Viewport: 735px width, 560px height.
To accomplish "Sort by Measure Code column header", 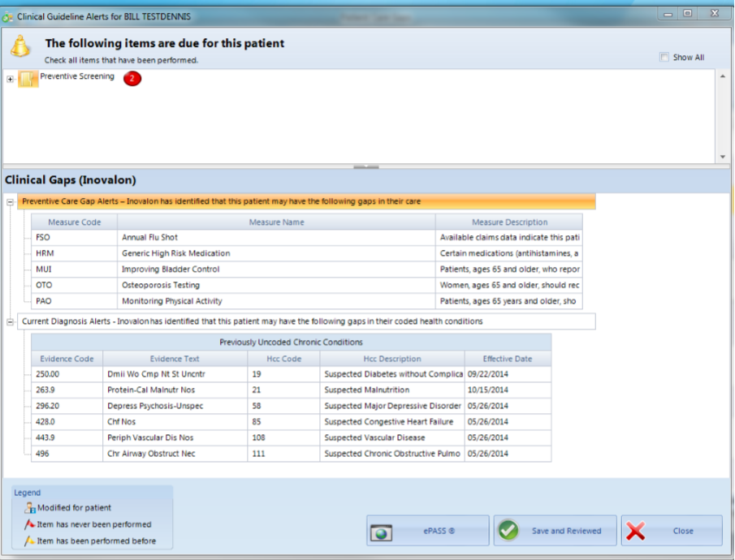I will point(74,222).
